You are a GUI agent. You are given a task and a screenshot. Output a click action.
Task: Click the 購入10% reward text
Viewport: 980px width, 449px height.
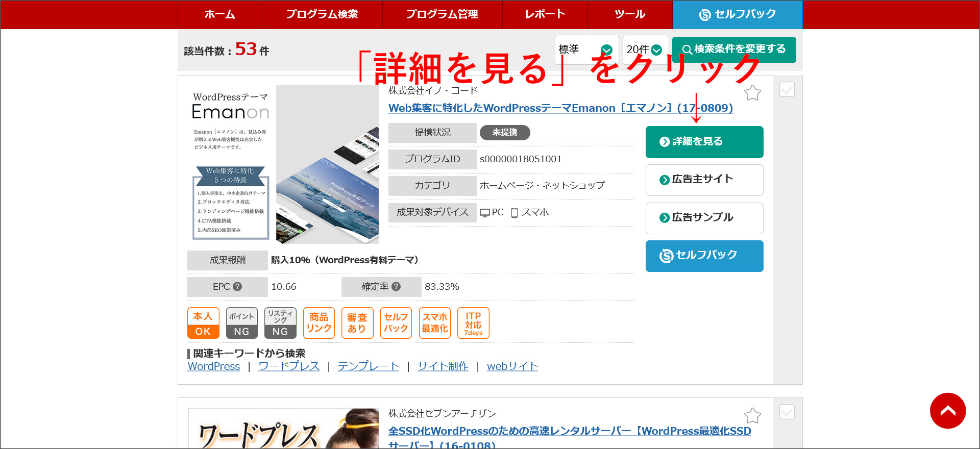click(347, 260)
